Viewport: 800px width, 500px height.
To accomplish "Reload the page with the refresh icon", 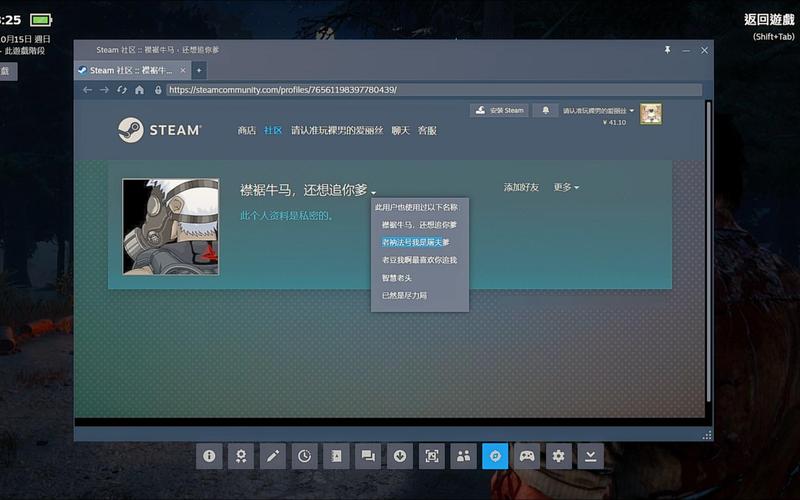I will (x=121, y=90).
